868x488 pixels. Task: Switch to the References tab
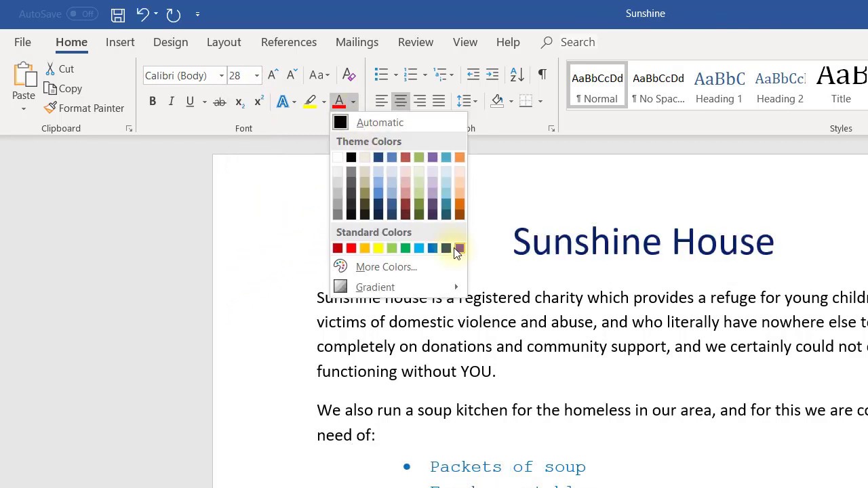click(x=289, y=42)
